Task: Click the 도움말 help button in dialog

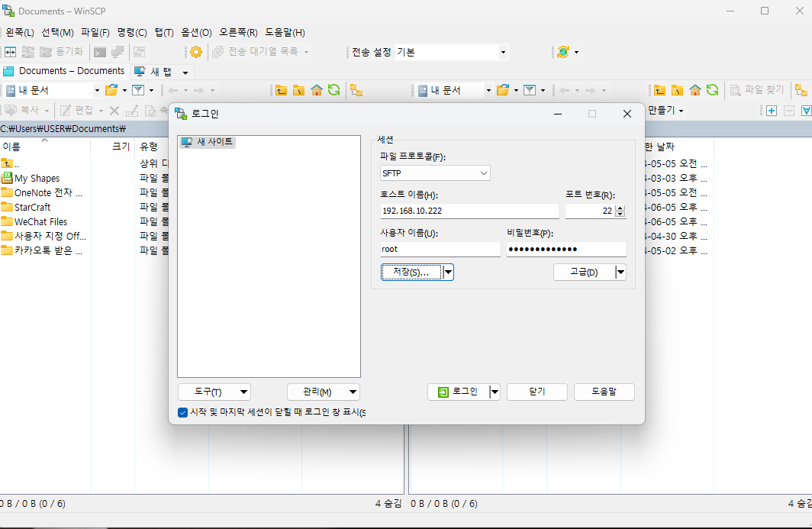Action: 604,392
